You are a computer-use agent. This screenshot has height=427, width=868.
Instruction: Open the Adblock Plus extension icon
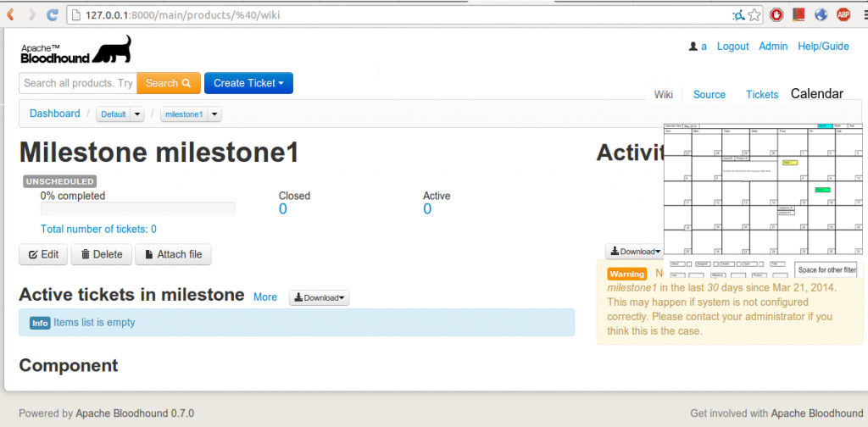(844, 14)
